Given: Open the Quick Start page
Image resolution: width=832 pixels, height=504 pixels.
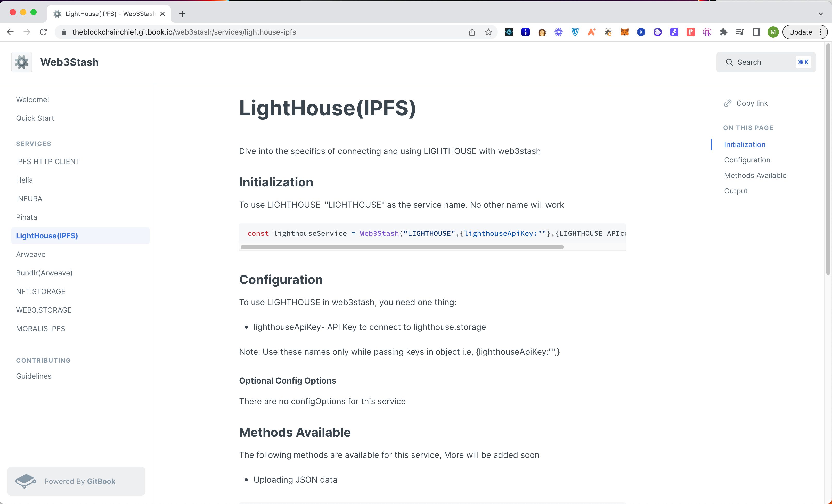Looking at the screenshot, I should click(x=35, y=118).
